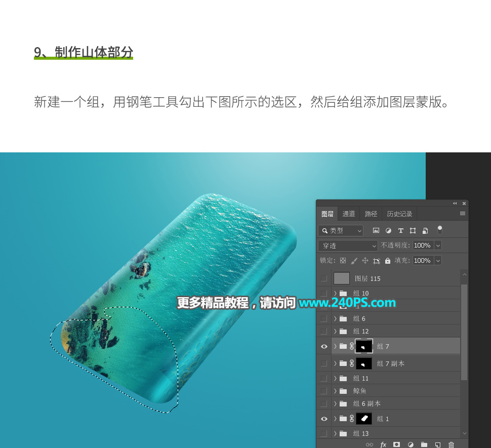Hide the 组 7 group visibility eye
The image size is (491, 448).
coord(324,347)
